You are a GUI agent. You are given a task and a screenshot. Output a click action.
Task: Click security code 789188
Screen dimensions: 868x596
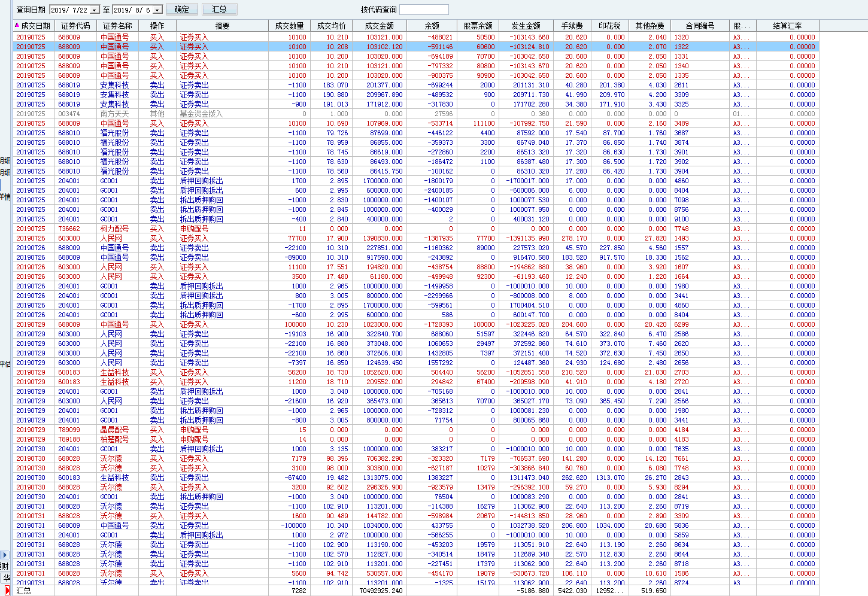(69, 439)
